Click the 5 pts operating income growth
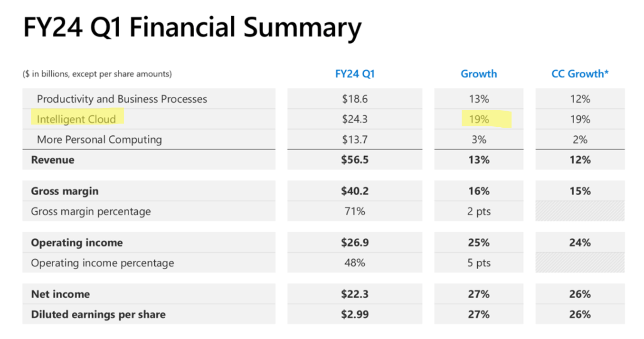This screenshot has width=644, height=339. (478, 263)
